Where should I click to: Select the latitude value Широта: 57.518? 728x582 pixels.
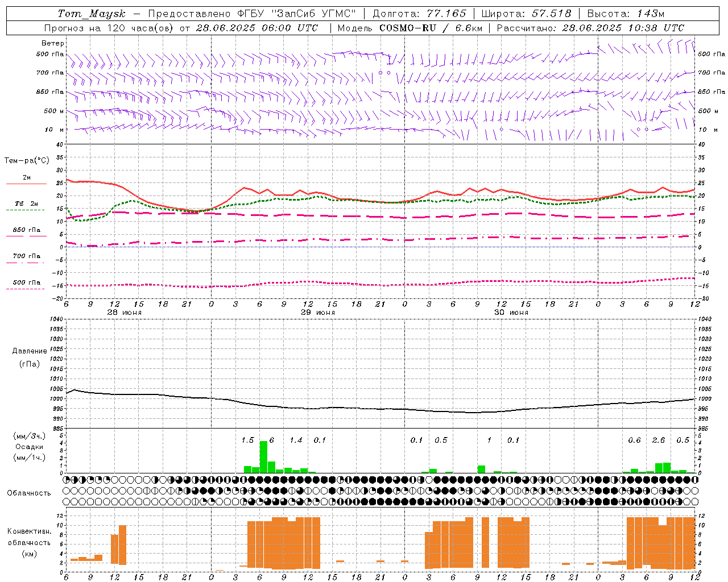click(x=526, y=14)
